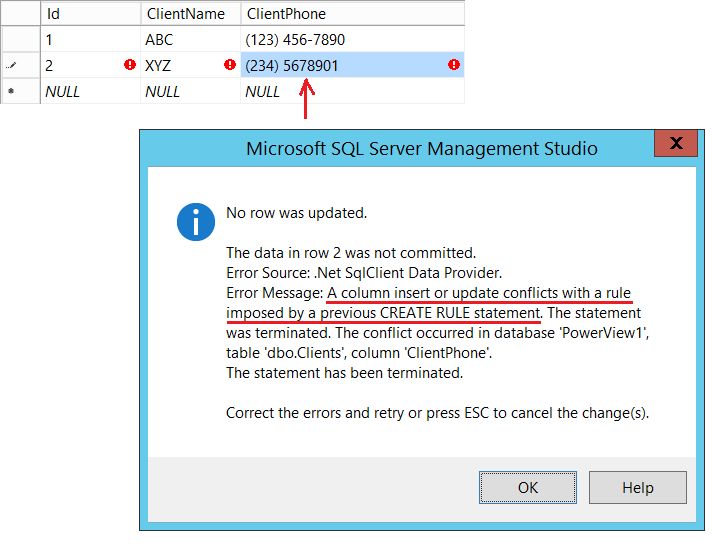Click the NULL cell under Id column
This screenshot has width=722, height=548.
tap(91, 91)
